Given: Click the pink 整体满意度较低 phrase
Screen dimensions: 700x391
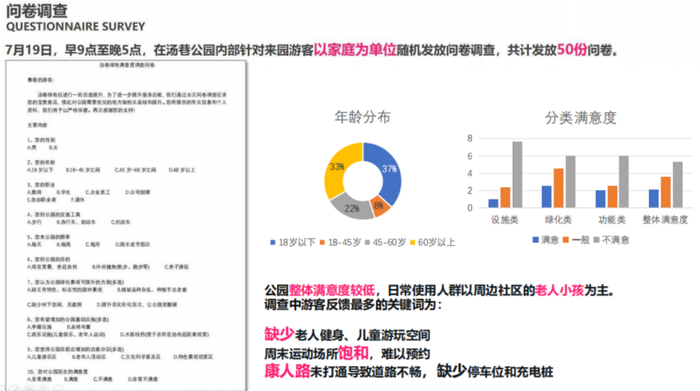Looking at the screenshot, I should pyautogui.click(x=332, y=290).
